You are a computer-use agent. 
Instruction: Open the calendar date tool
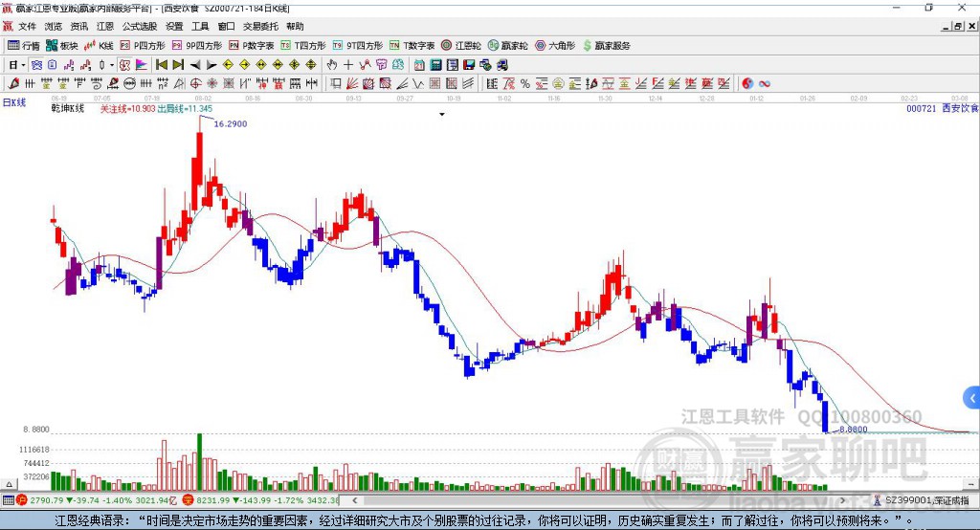(419, 65)
